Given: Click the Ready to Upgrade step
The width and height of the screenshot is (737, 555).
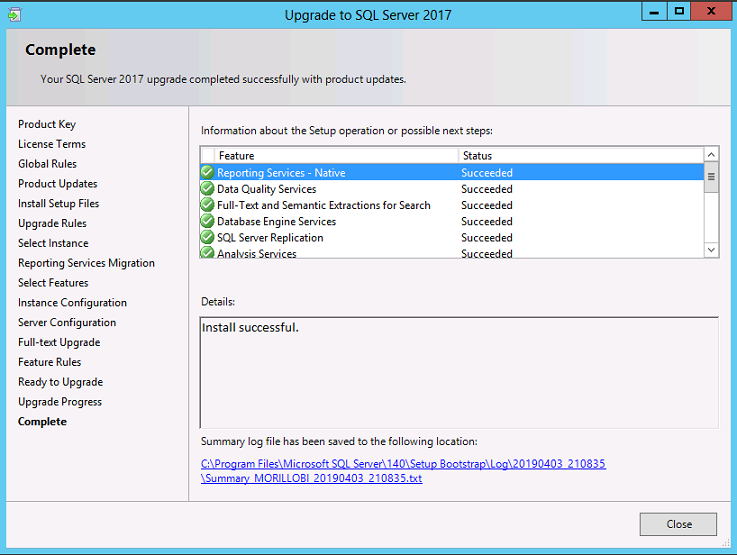Looking at the screenshot, I should (61, 382).
